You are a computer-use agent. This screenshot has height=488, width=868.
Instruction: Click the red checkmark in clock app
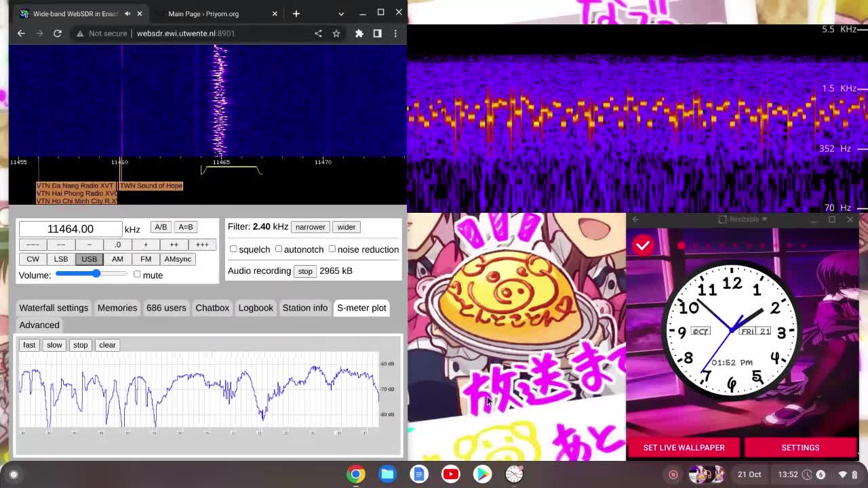pos(643,245)
